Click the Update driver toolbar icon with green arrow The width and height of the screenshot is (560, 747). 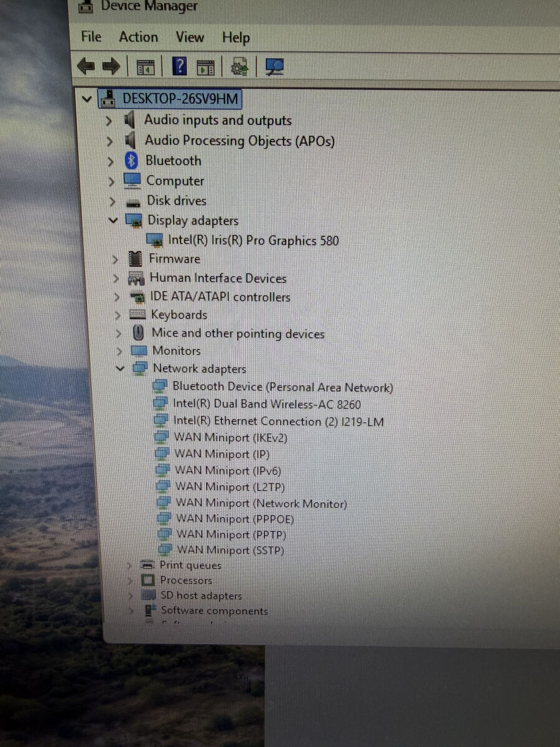click(x=240, y=66)
